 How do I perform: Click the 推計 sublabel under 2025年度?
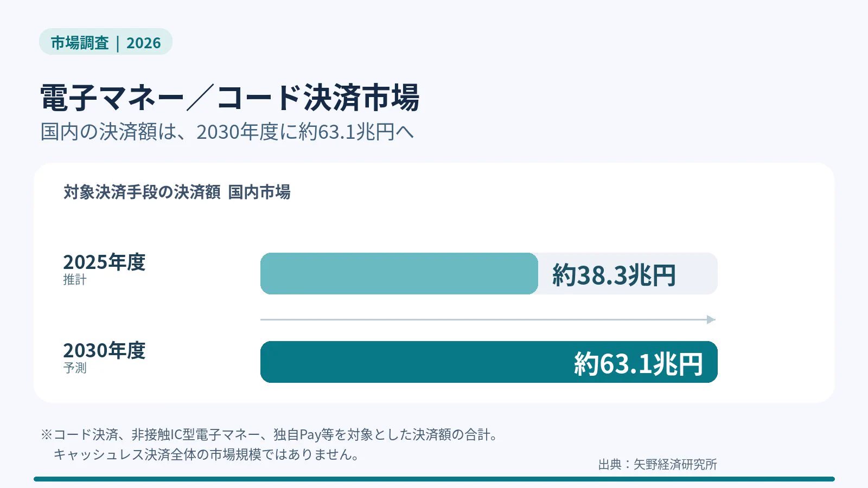[x=75, y=280]
